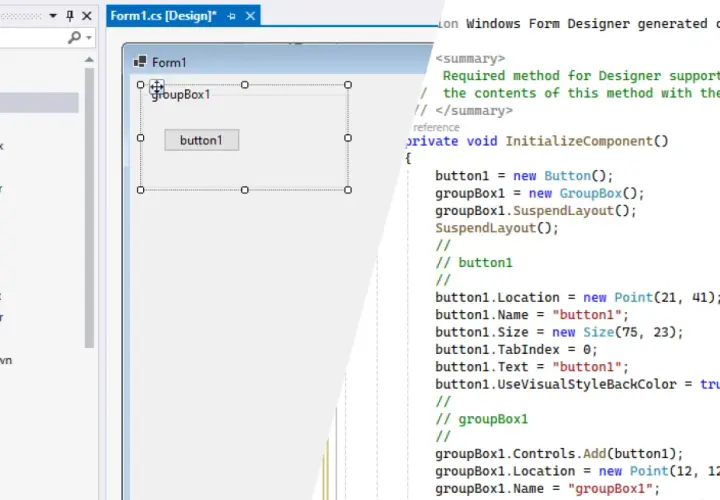Click the 'groupBox1.SuspendLayout();' code line
The height and width of the screenshot is (500, 720).
click(536, 211)
